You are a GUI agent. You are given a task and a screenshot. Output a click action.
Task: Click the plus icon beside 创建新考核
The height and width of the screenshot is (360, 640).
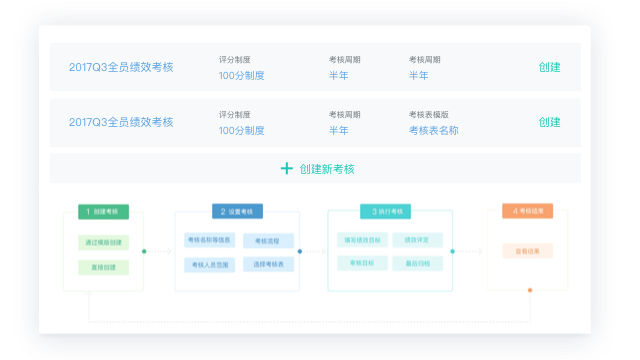[287, 169]
